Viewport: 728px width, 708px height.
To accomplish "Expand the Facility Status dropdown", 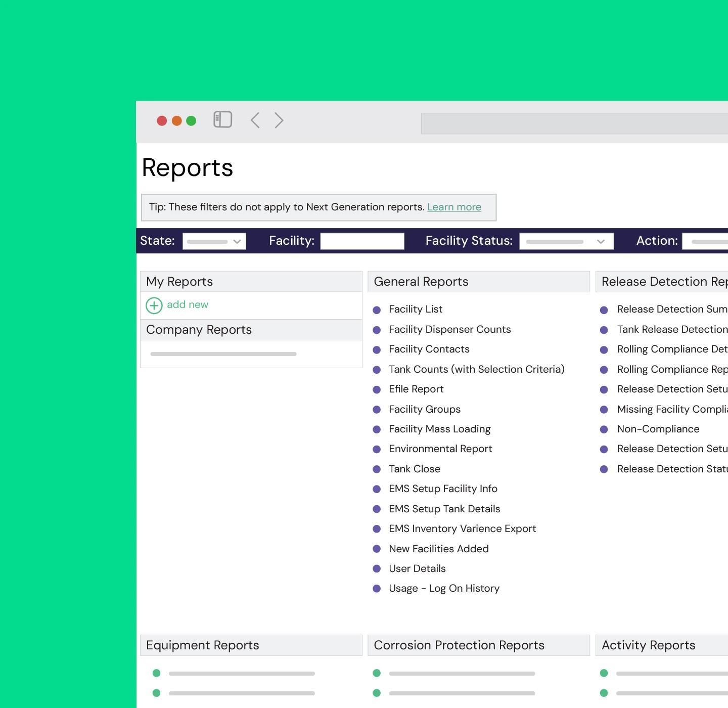I will coord(567,241).
